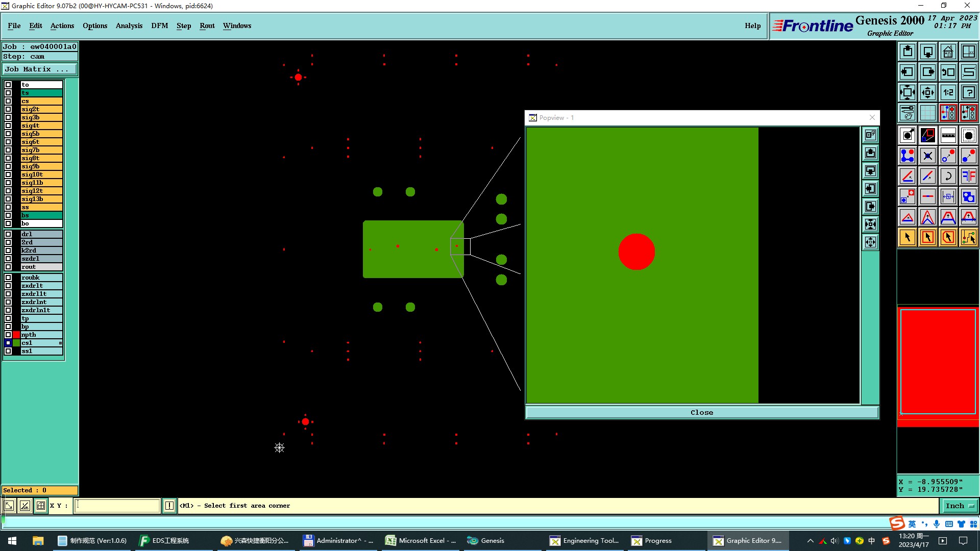Open the DFM menu
The width and height of the screenshot is (980, 551).
coord(159,26)
